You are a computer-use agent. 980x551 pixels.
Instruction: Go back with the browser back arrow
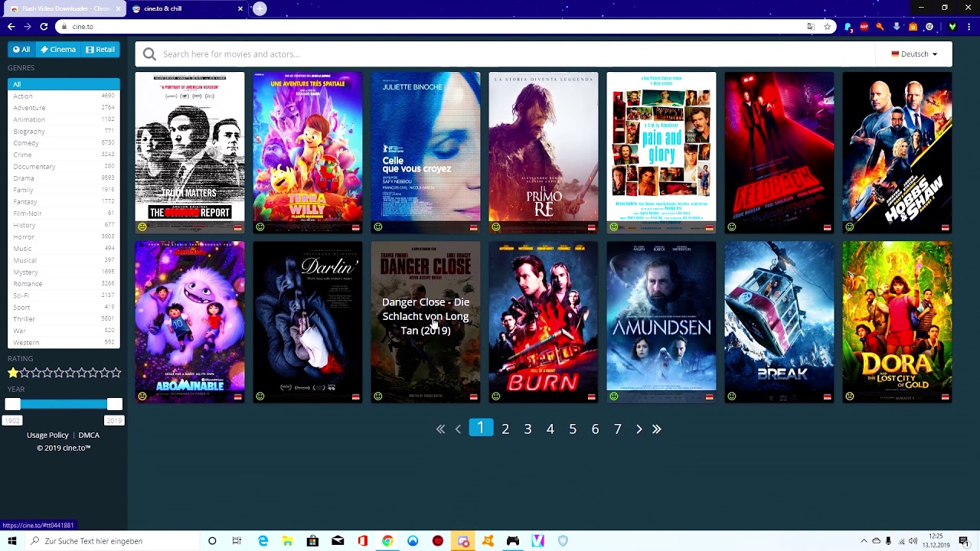pos(11,27)
